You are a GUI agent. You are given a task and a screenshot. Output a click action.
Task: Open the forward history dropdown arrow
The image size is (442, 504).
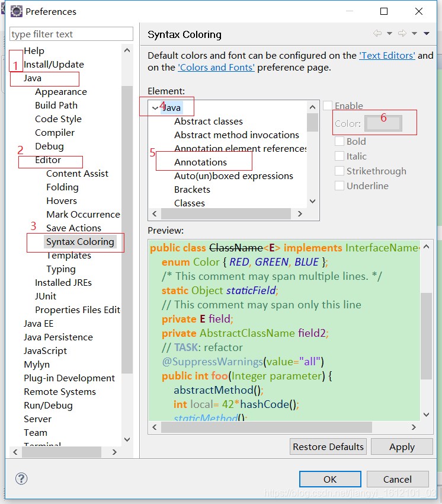tap(414, 33)
